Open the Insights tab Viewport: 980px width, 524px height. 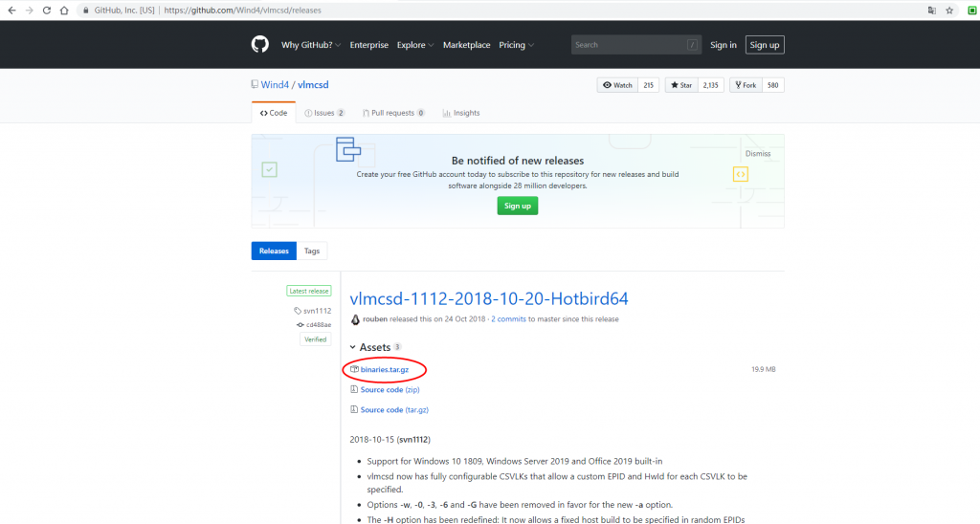coord(461,113)
